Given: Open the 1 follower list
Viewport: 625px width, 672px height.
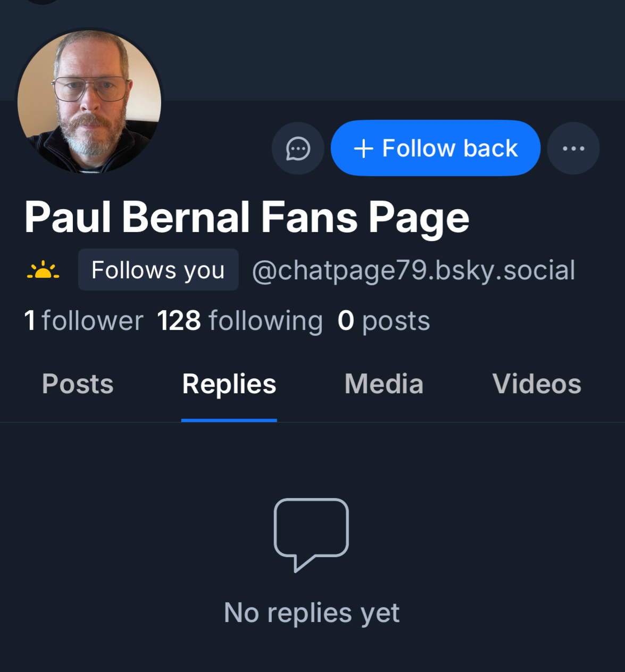Looking at the screenshot, I should pyautogui.click(x=84, y=321).
